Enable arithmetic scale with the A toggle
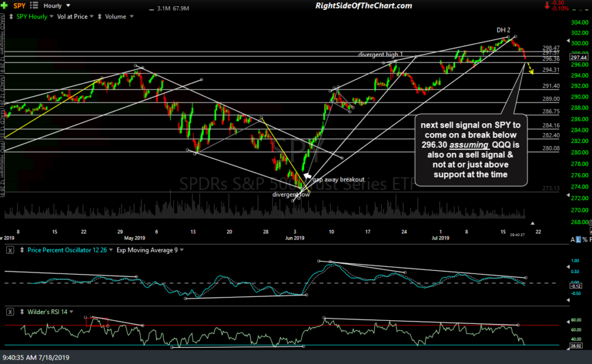592x364 pixels. tap(573, 239)
